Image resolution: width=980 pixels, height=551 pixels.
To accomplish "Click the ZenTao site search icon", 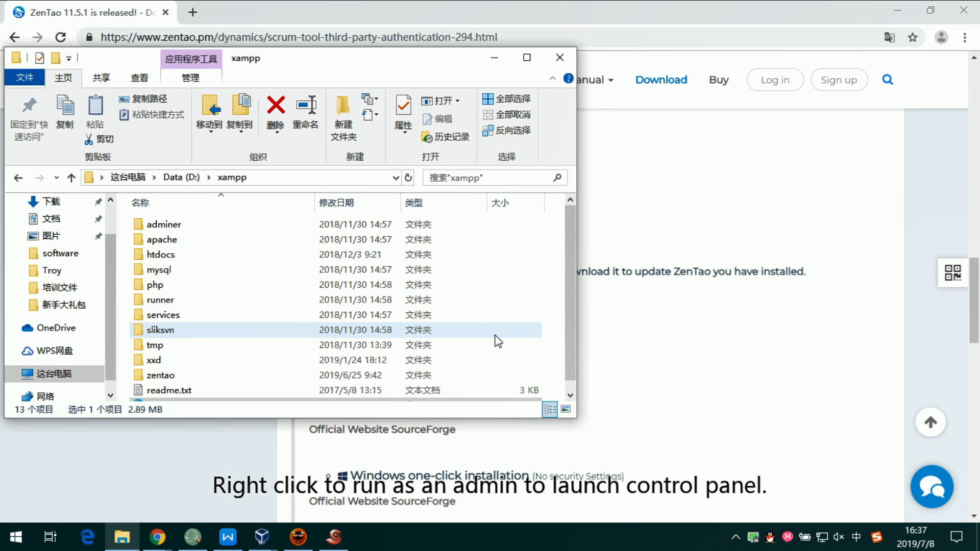I will coord(888,80).
